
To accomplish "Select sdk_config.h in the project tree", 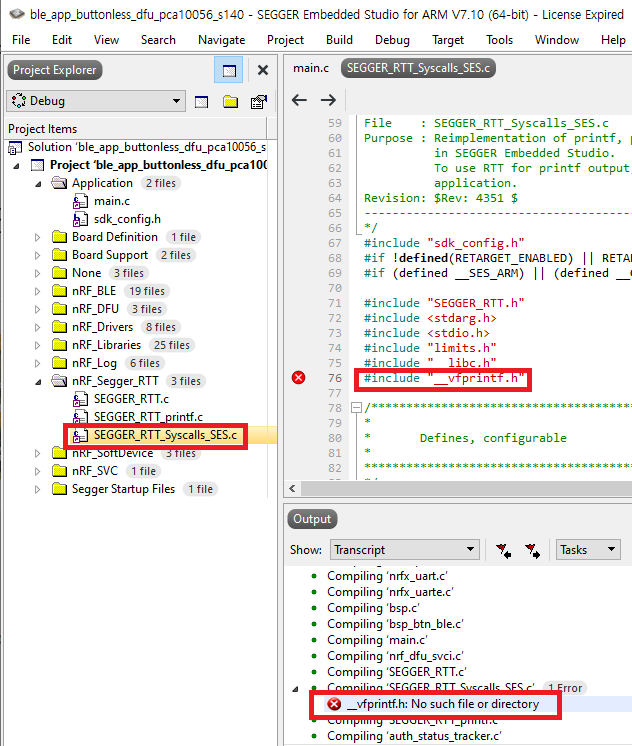I will coord(127,219).
